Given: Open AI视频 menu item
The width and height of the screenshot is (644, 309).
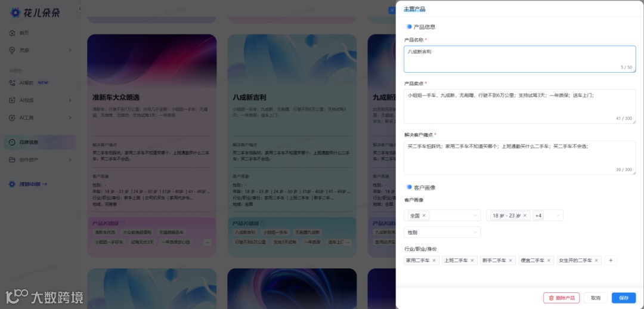Looking at the screenshot, I should click(x=40, y=100).
